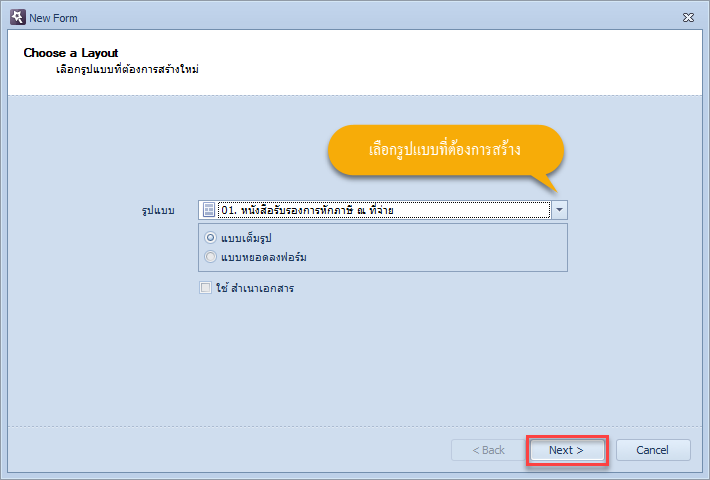The image size is (710, 480).
Task: Click the form layout icon in รูปแบบ field
Action: [x=209, y=210]
